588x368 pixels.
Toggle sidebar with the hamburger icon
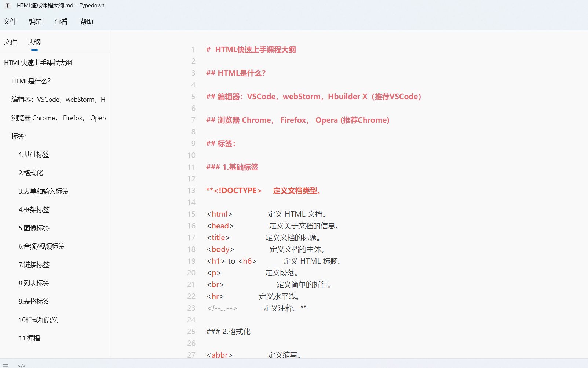pos(5,365)
